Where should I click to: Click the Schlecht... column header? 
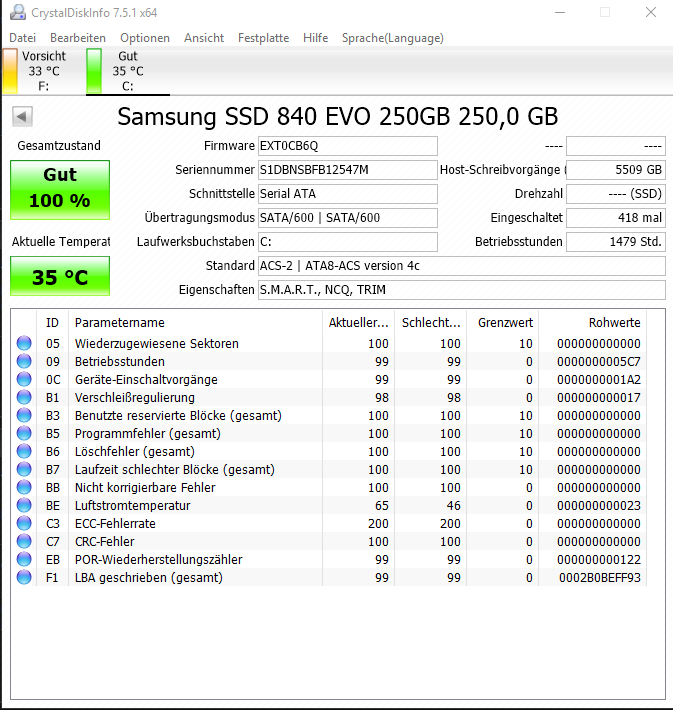click(x=430, y=322)
